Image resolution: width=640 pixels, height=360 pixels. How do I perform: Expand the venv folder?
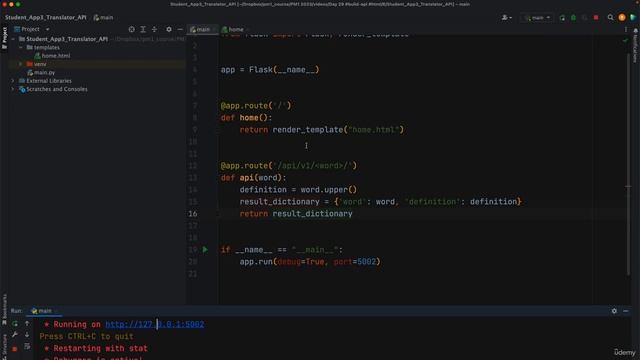[x=21, y=64]
